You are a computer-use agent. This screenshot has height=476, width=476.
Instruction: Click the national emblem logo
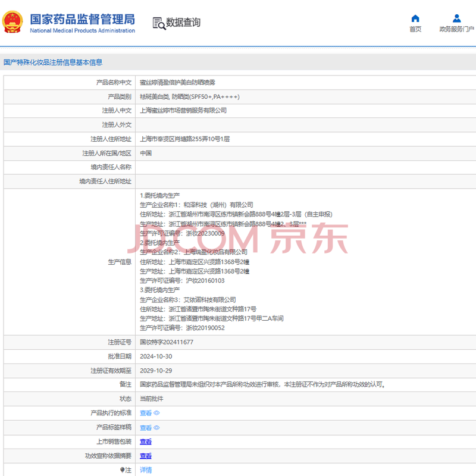[x=13, y=22]
